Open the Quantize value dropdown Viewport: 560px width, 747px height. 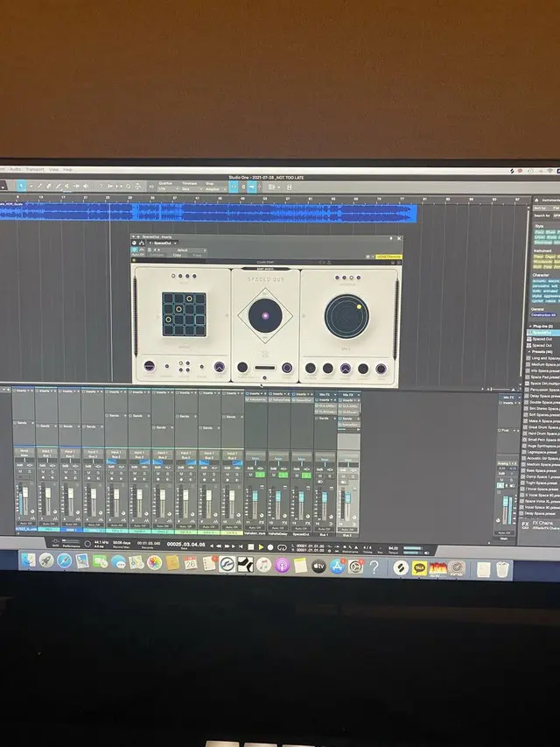[x=168, y=188]
